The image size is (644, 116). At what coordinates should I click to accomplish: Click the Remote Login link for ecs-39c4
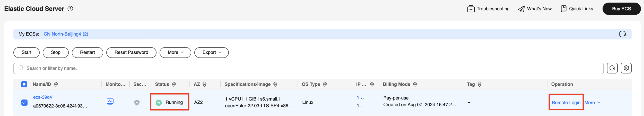566,103
